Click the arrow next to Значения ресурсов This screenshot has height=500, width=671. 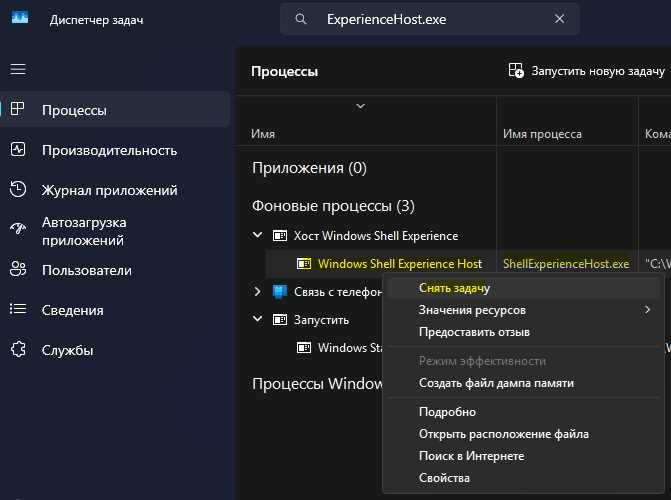click(x=647, y=310)
